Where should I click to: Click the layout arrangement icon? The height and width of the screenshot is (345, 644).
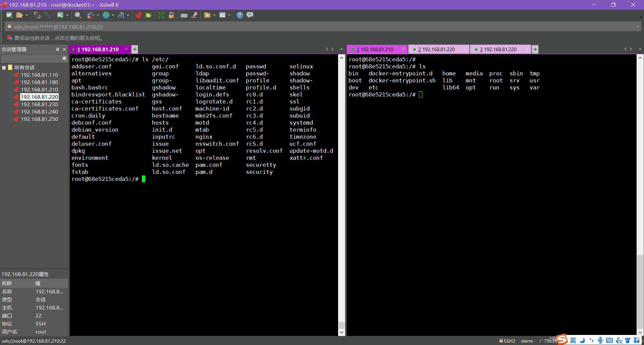click(x=222, y=15)
